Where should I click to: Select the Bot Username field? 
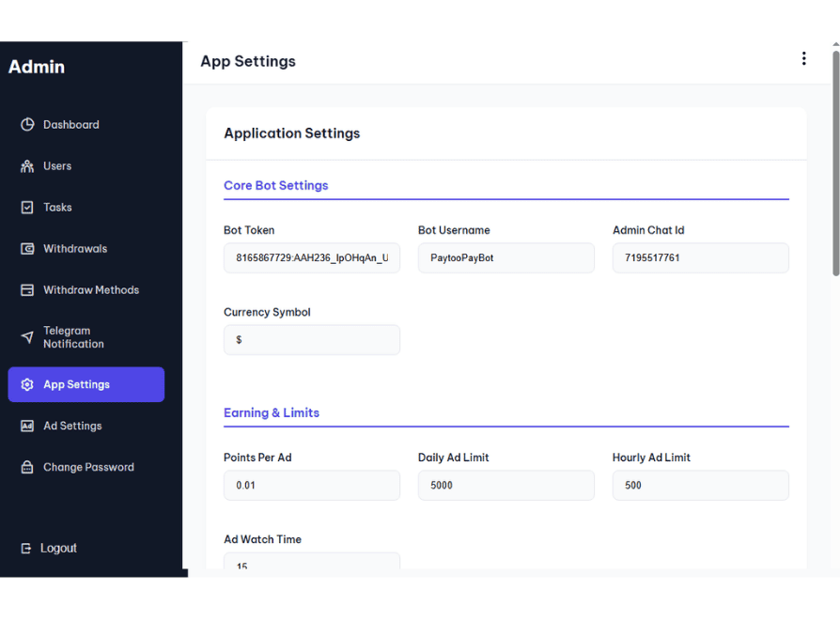(506, 258)
